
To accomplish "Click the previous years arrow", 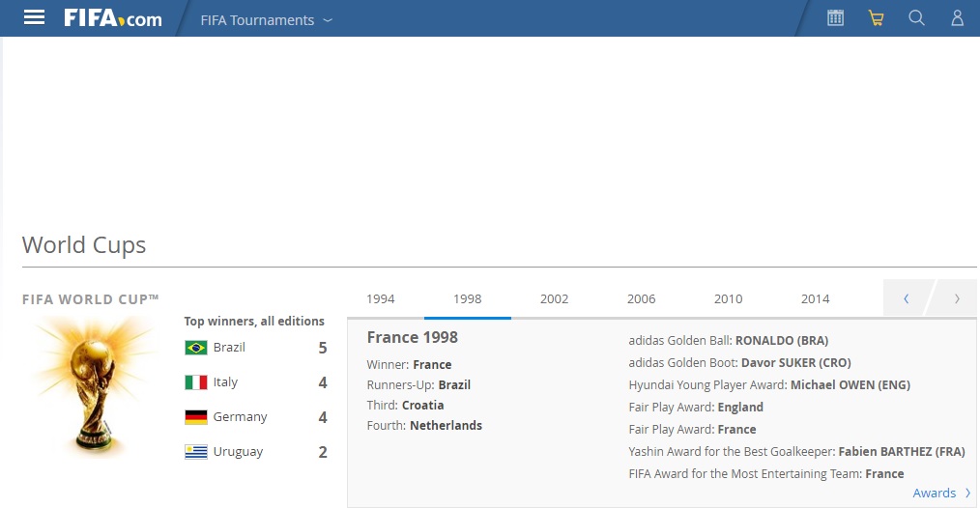I will (907, 298).
